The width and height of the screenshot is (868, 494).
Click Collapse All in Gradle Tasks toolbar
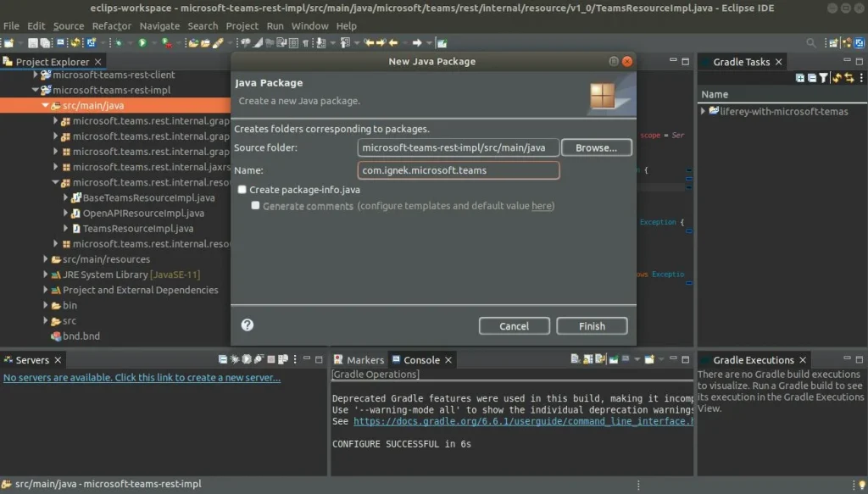pyautogui.click(x=811, y=78)
